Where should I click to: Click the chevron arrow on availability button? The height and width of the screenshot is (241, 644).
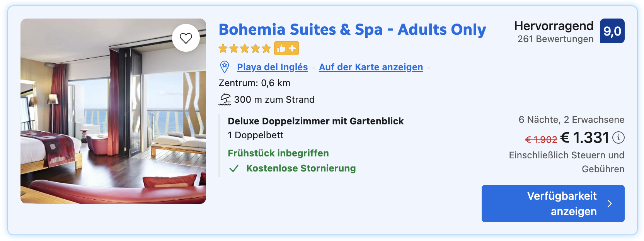pyautogui.click(x=610, y=204)
